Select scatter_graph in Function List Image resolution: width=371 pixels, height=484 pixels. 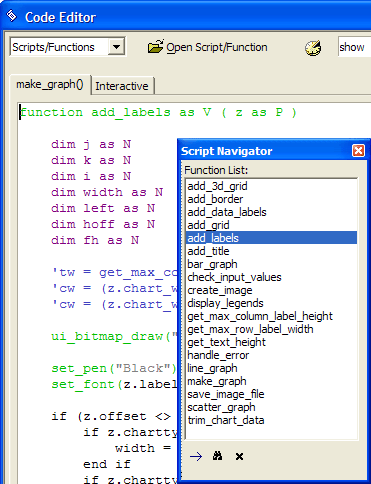[x=271, y=407]
